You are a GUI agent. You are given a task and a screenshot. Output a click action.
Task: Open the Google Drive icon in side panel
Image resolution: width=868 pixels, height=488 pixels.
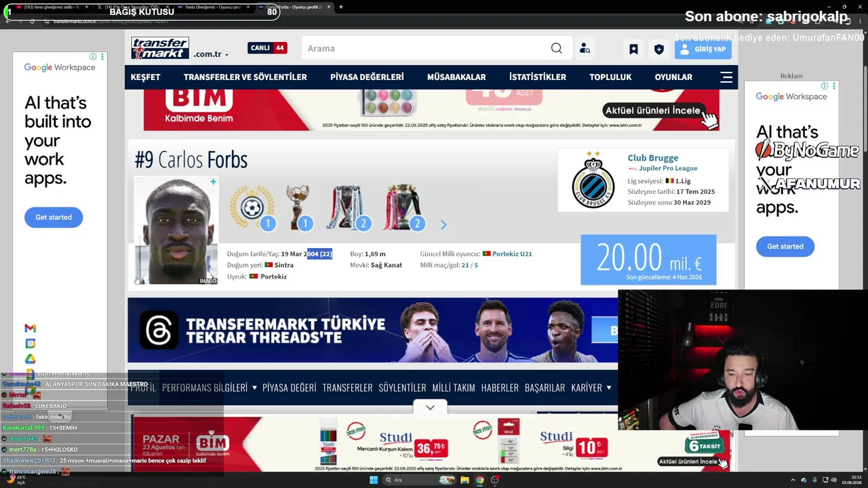click(x=30, y=359)
